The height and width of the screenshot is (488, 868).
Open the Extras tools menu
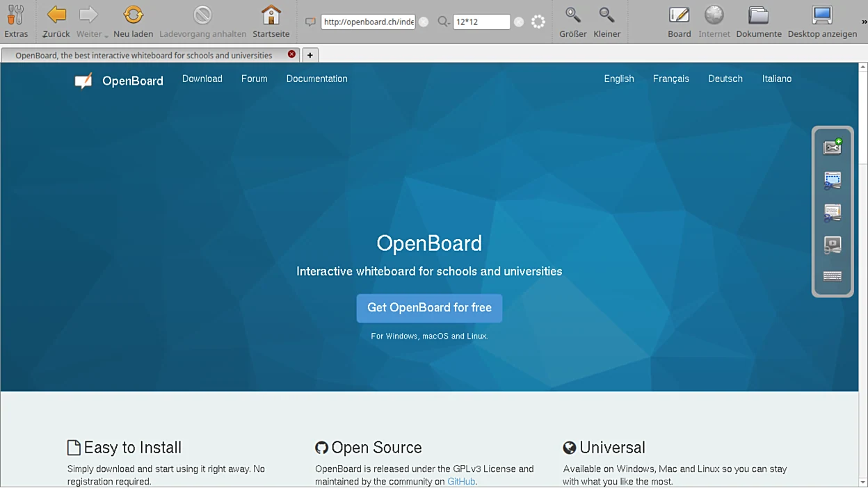(x=16, y=21)
